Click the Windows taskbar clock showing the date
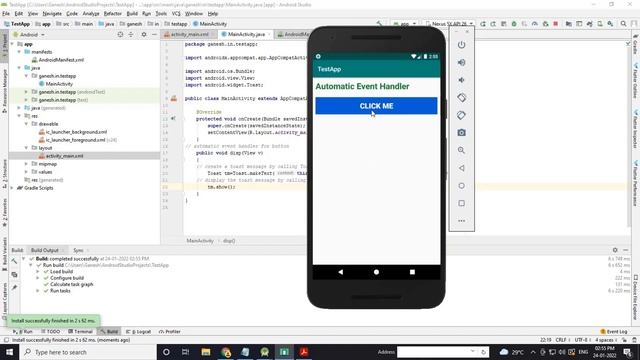Image resolution: width=640 pixels, height=360 pixels. pos(604,352)
